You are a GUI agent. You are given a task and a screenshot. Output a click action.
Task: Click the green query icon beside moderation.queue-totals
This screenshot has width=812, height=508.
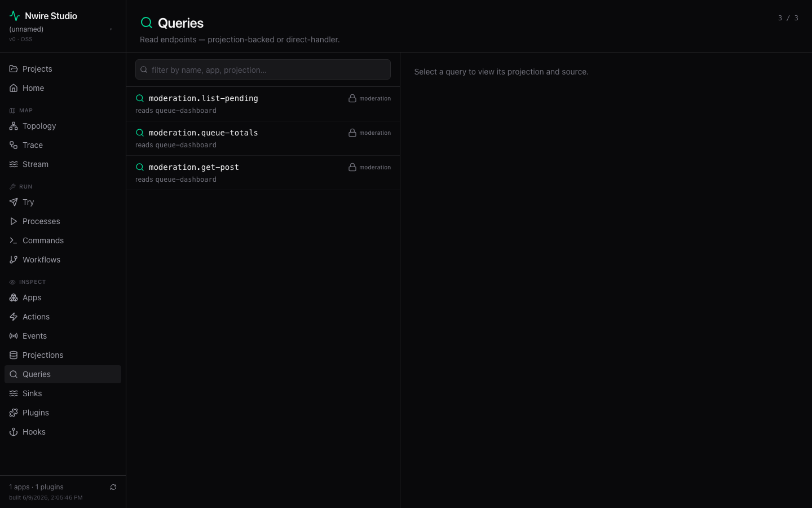pyautogui.click(x=140, y=133)
